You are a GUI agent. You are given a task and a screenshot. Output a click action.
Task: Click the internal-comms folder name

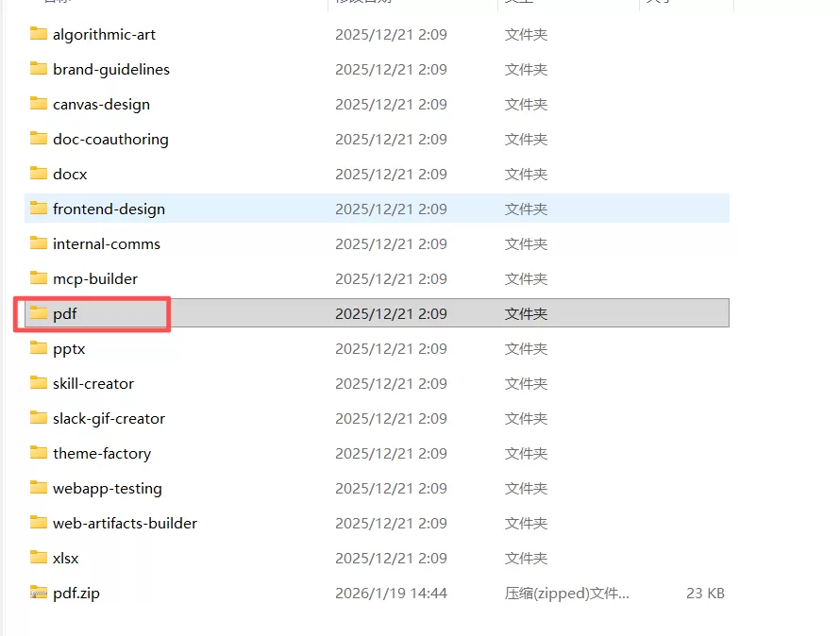(x=107, y=243)
